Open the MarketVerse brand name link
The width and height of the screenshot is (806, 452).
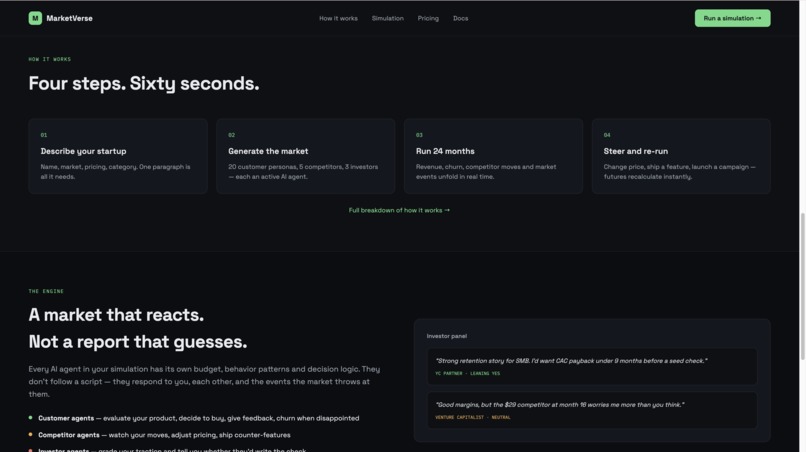[69, 18]
